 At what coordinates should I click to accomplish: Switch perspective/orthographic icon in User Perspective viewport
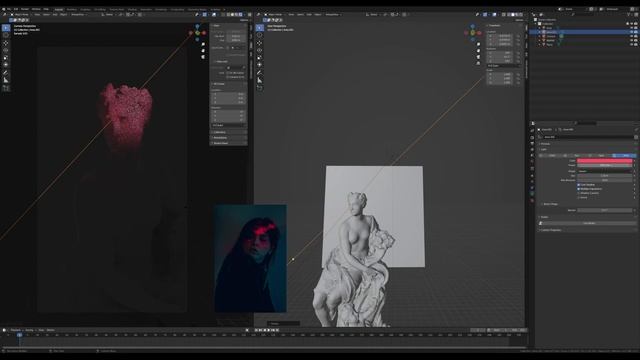(478, 63)
